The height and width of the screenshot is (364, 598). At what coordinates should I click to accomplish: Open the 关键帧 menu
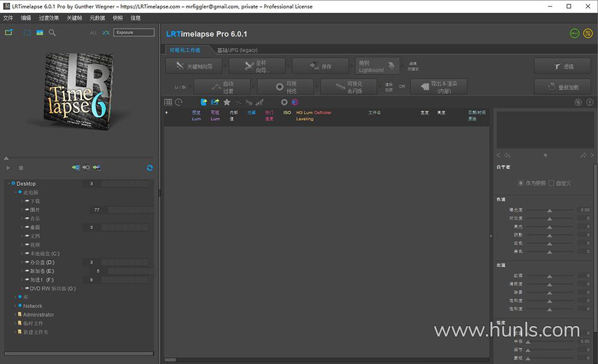point(74,18)
